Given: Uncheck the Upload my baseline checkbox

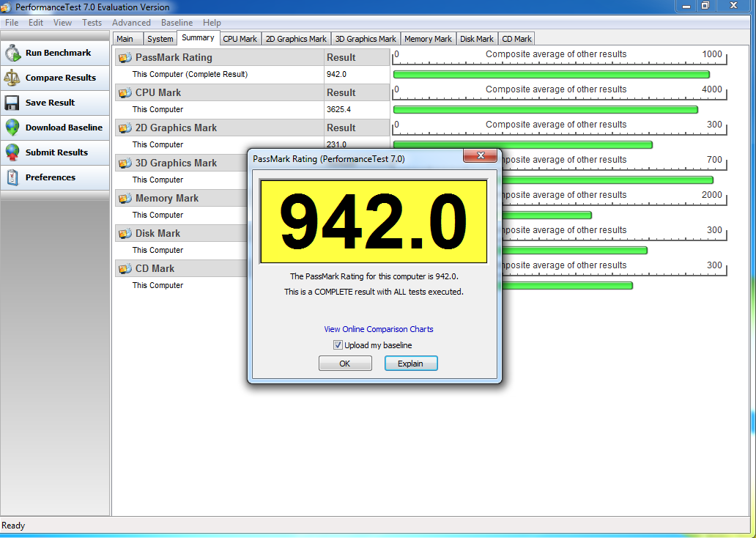Looking at the screenshot, I should pyautogui.click(x=338, y=345).
